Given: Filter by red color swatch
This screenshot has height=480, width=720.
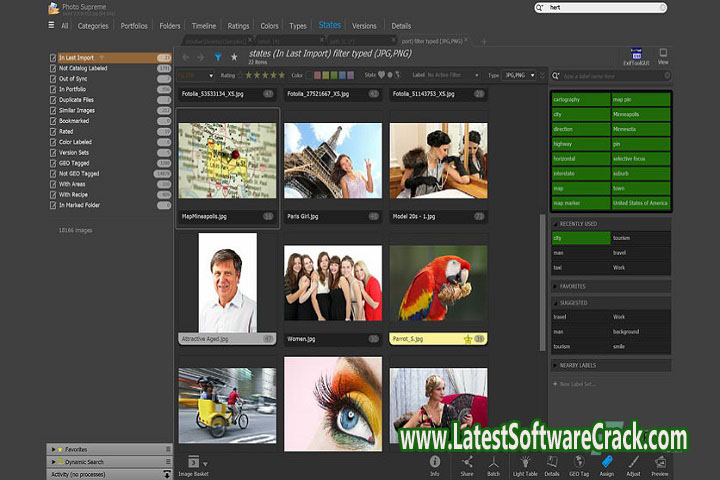Looking at the screenshot, I should tap(317, 75).
